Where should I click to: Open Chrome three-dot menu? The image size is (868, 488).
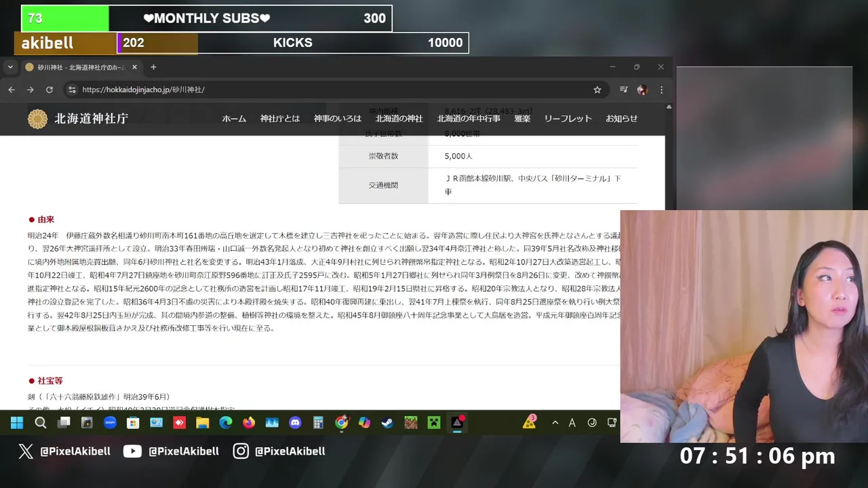tap(661, 89)
